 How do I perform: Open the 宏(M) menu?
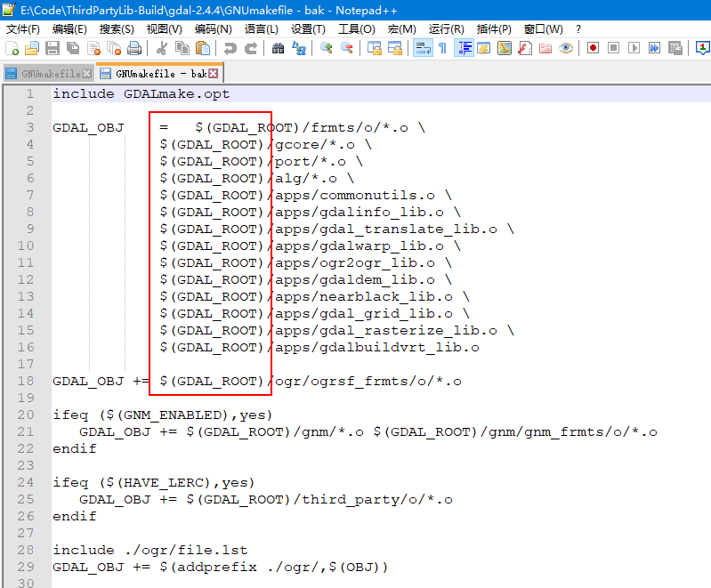pyautogui.click(x=401, y=29)
